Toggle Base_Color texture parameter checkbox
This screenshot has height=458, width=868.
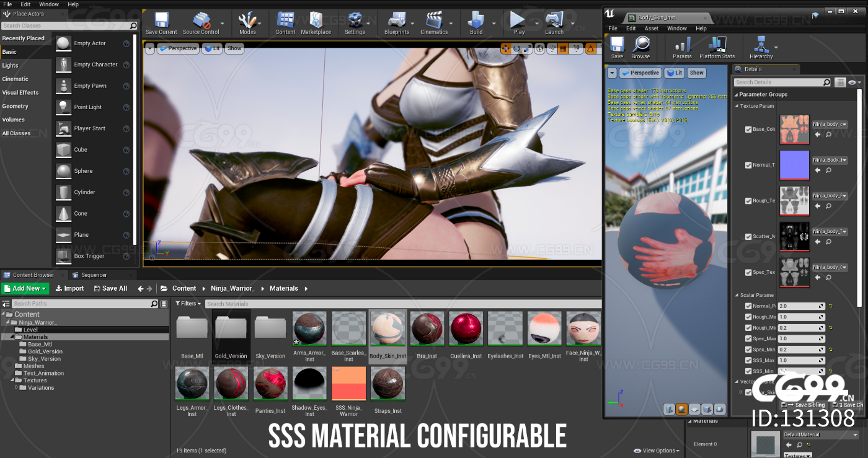pyautogui.click(x=748, y=129)
